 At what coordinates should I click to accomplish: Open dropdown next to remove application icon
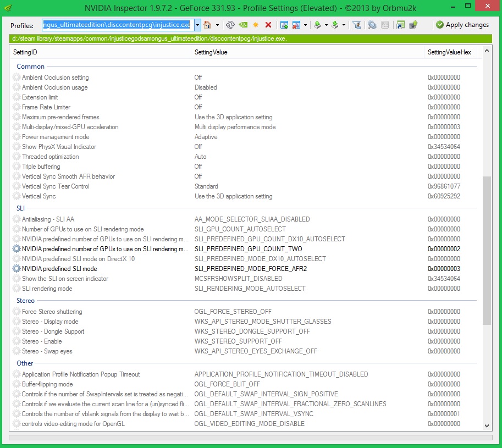[305, 25]
